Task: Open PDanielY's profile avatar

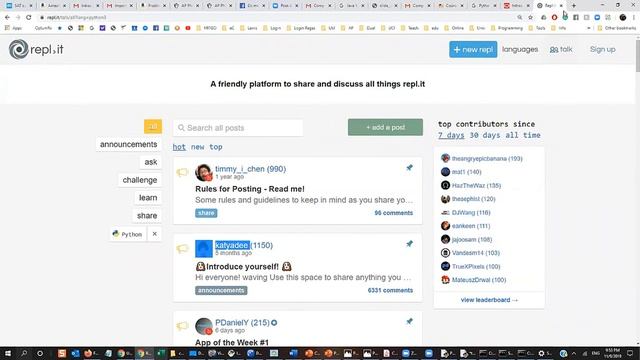Action: [x=204, y=326]
